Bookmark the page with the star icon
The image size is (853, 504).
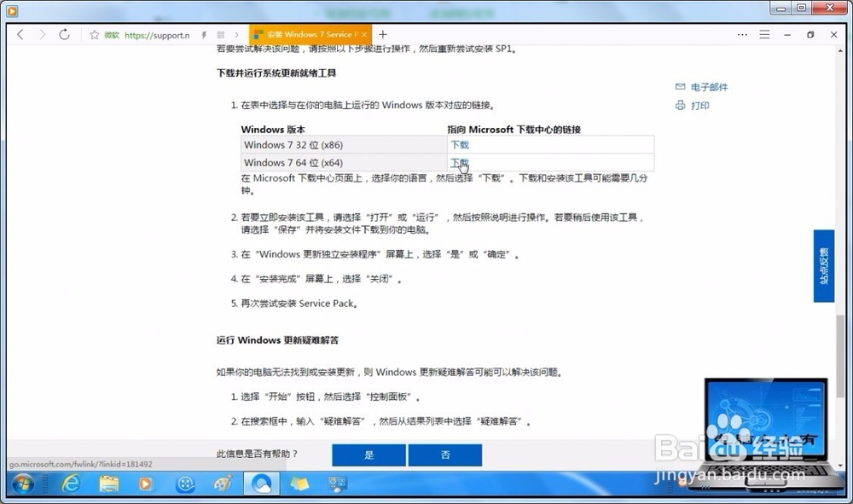click(x=94, y=35)
